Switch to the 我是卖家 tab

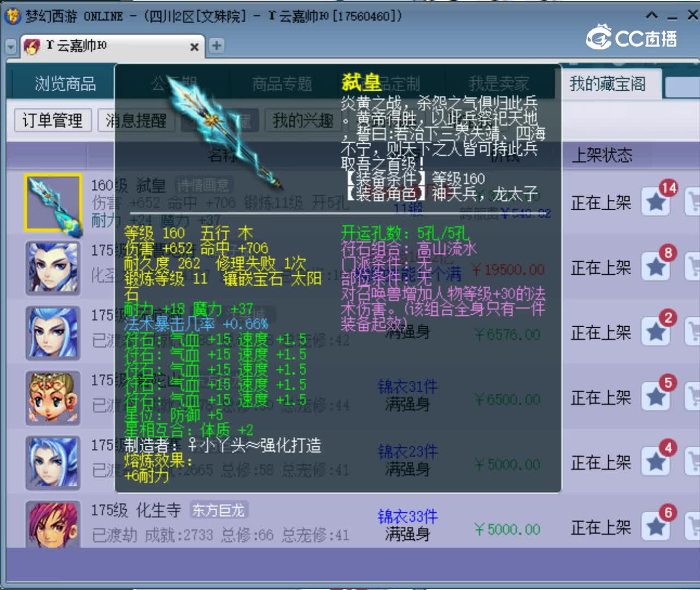pos(499,84)
